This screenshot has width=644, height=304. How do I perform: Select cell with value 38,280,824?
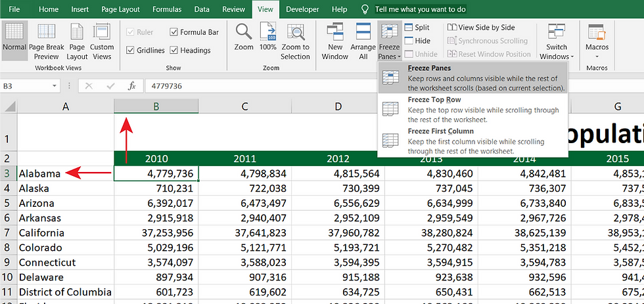(431, 233)
